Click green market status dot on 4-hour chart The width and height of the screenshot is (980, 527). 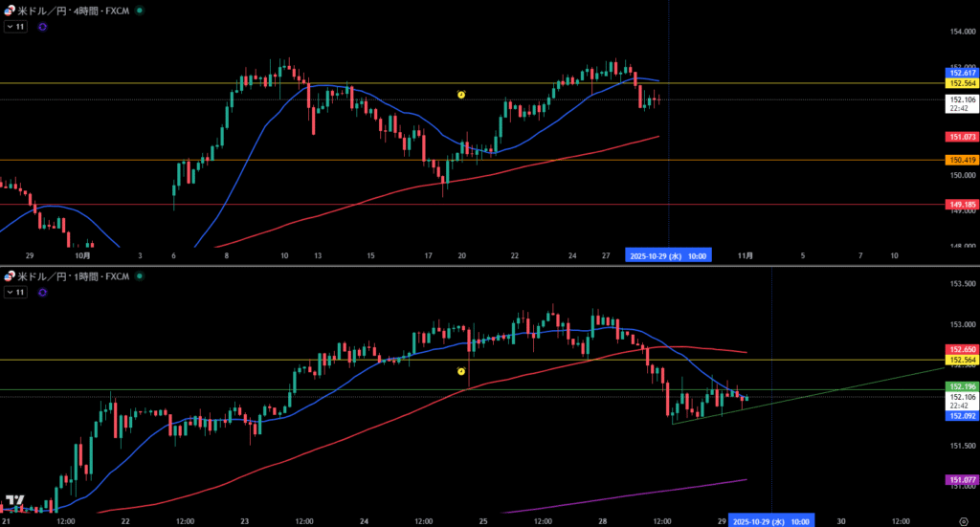140,11
